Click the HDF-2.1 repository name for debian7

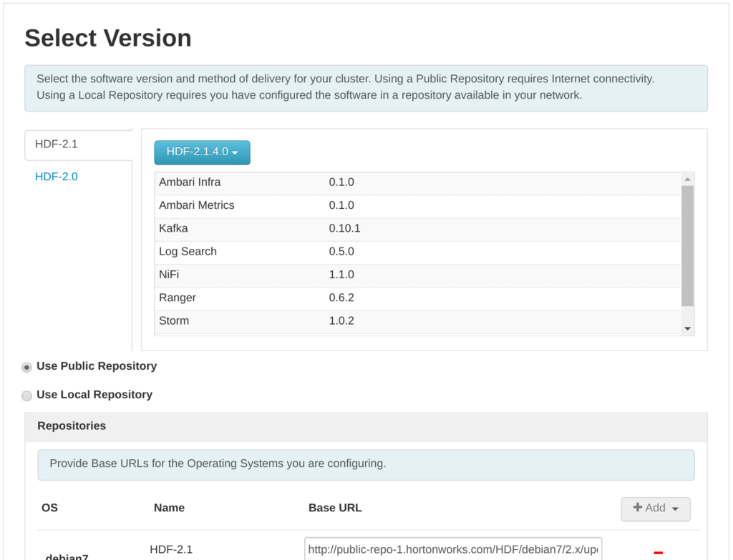[171, 550]
